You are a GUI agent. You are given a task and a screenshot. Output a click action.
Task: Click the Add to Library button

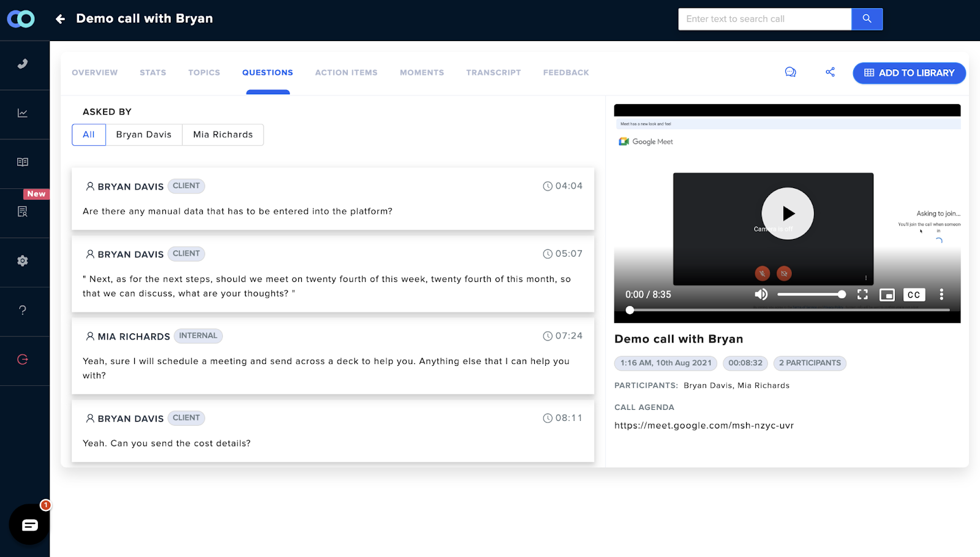909,73
